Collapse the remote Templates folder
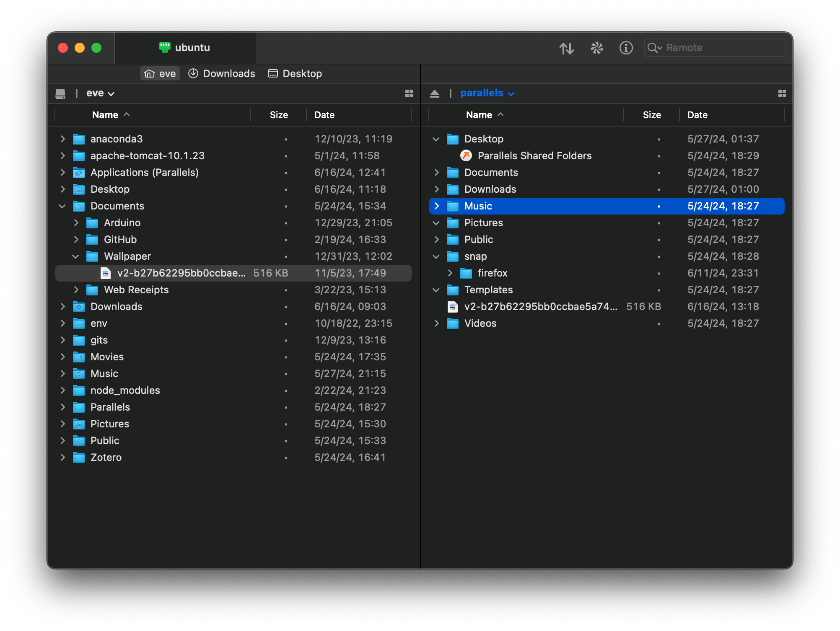The image size is (840, 631). 436,290
